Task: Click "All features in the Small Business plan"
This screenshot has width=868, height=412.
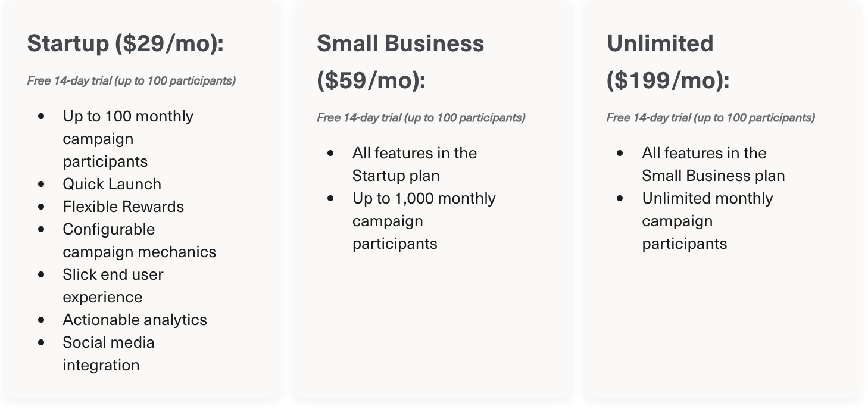Action: point(713,164)
